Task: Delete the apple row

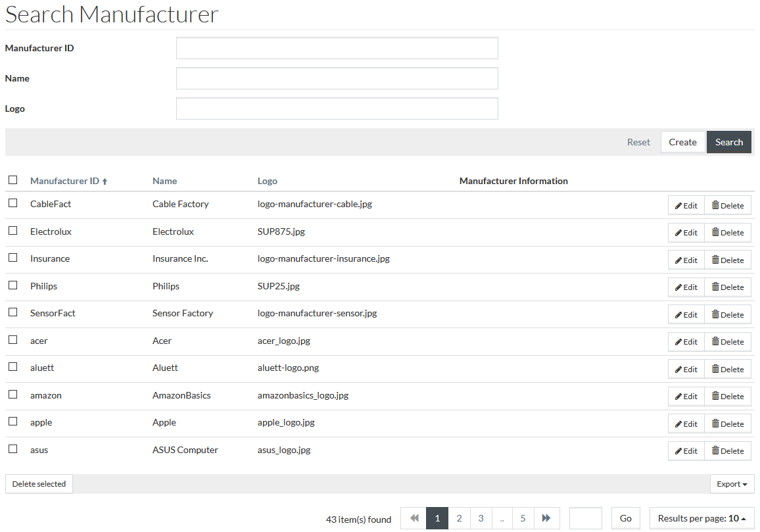Action: coord(728,424)
